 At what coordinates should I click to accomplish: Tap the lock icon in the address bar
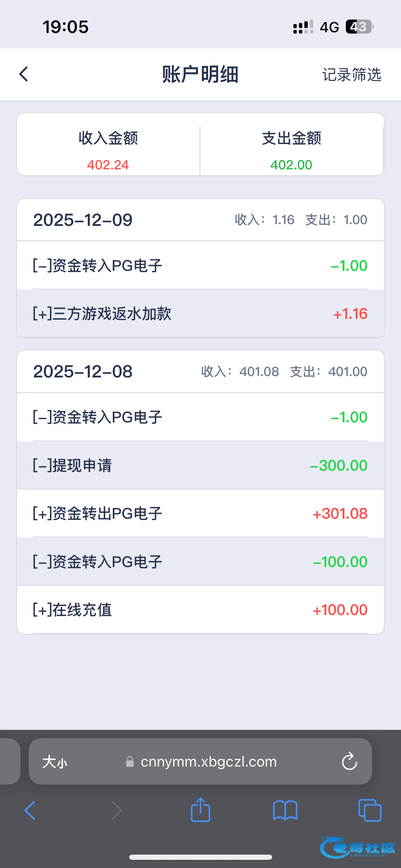pos(130,762)
